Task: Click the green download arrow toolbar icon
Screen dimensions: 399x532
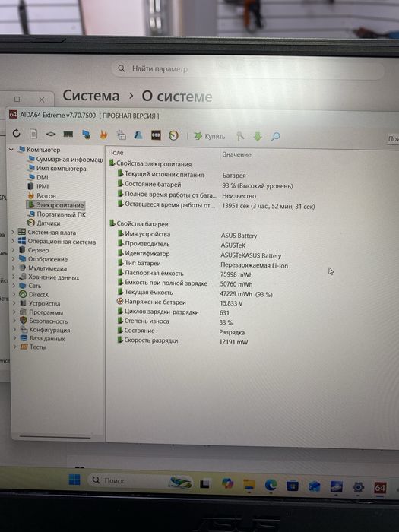Action: (x=258, y=136)
